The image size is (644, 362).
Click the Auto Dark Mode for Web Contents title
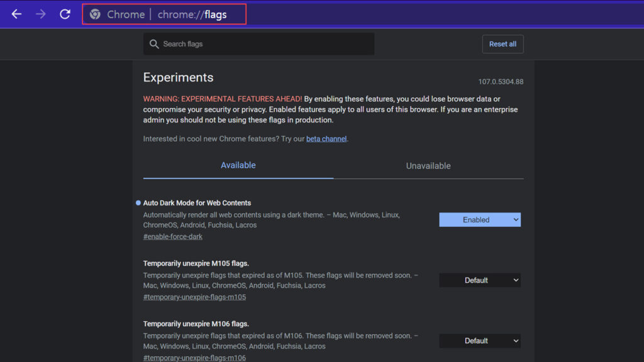pyautogui.click(x=197, y=203)
